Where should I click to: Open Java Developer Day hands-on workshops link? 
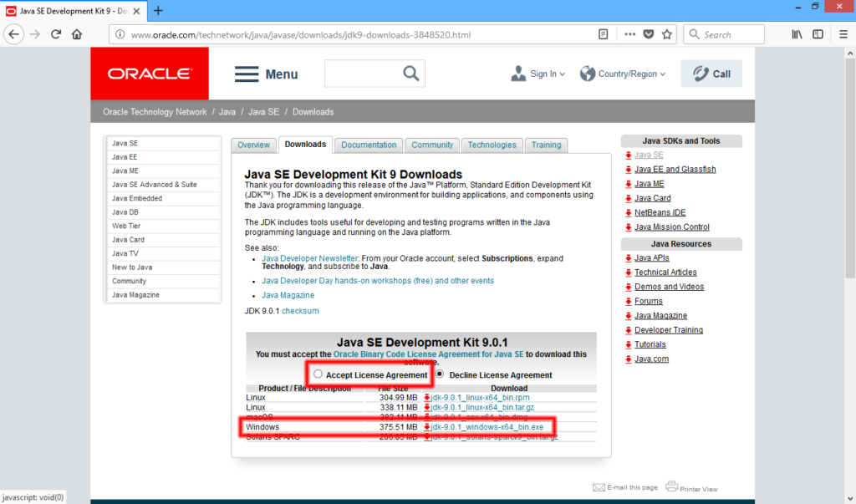[x=378, y=281]
